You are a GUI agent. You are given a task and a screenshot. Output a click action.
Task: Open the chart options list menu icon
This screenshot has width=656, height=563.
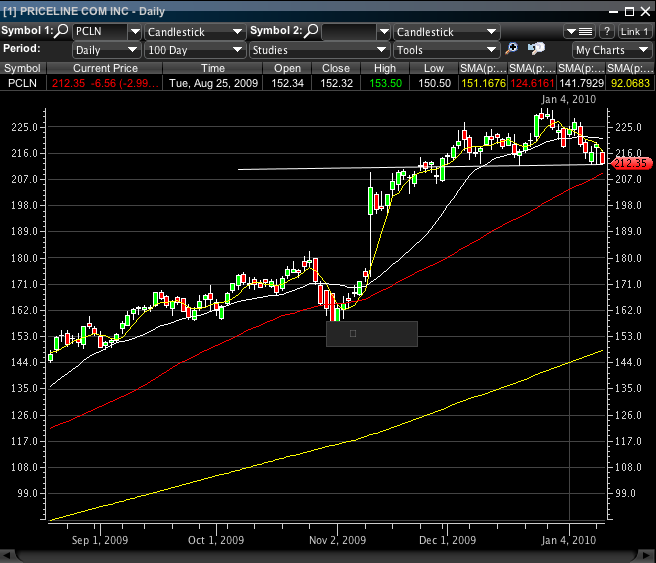coord(579,32)
